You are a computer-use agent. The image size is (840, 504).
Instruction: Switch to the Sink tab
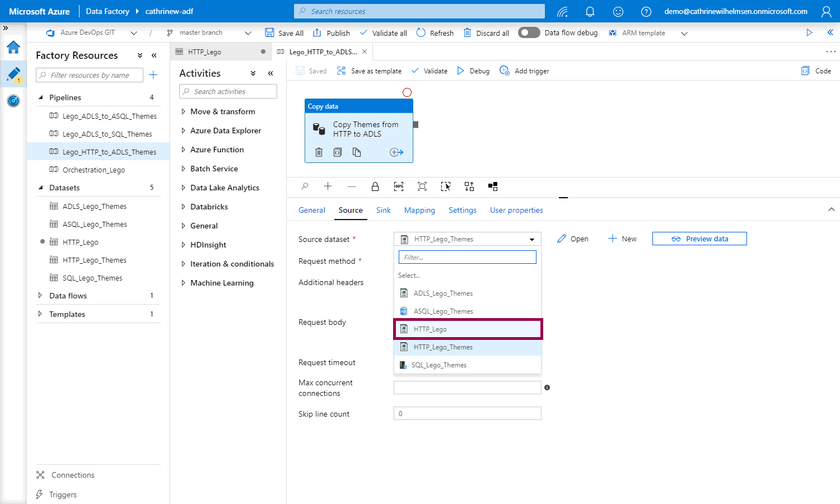pyautogui.click(x=383, y=210)
